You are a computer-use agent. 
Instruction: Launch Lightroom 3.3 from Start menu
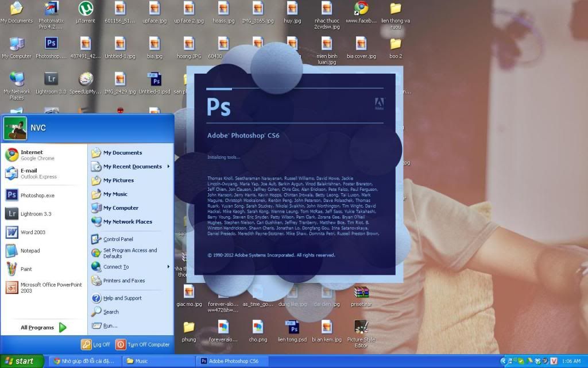tap(44, 214)
